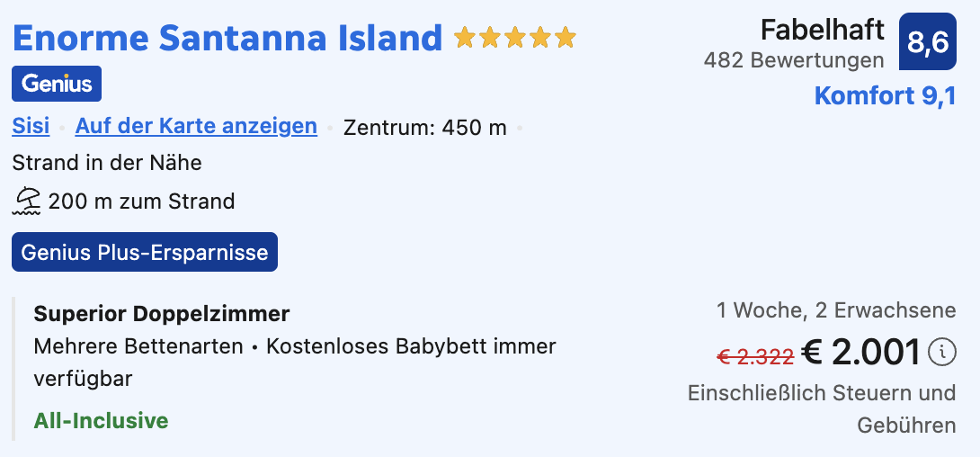The width and height of the screenshot is (980, 457).
Task: Click Auf der Karte anzeigen link
Action: click(196, 126)
